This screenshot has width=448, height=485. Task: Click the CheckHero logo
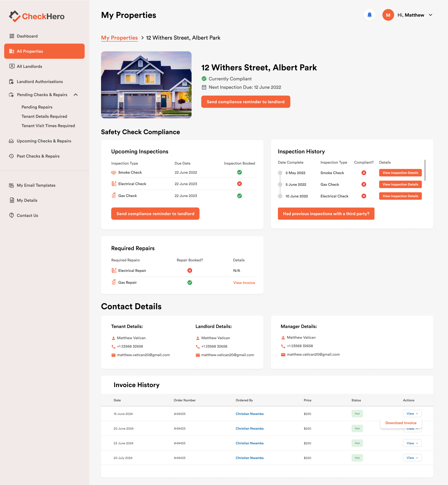(36, 16)
